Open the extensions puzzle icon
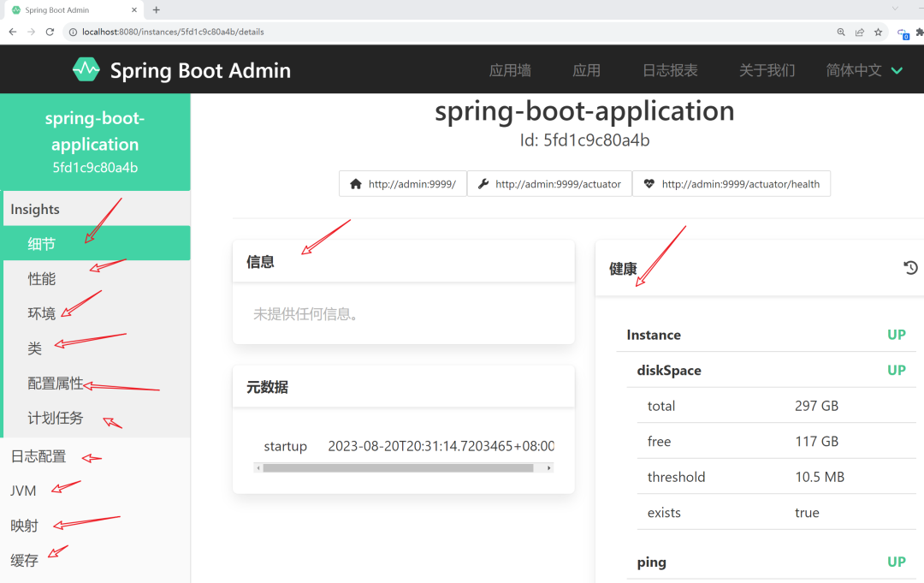Image resolution: width=924 pixels, height=583 pixels. pyautogui.click(x=919, y=32)
